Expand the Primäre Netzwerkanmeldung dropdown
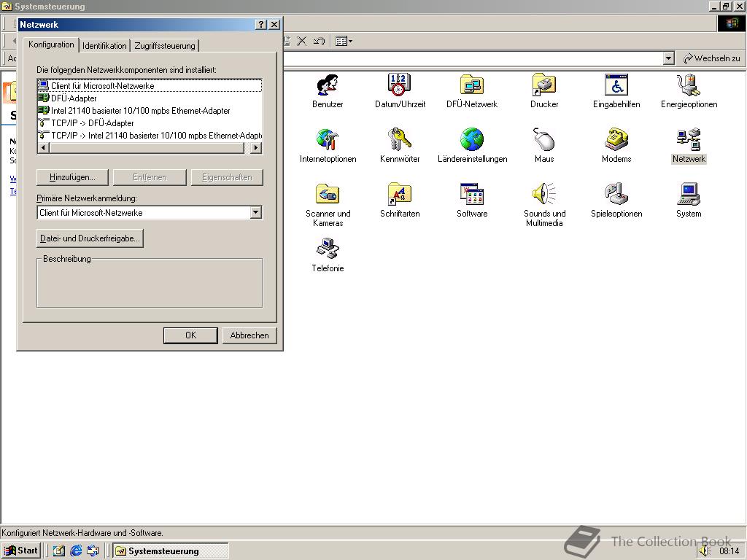The image size is (747, 560). pyautogui.click(x=256, y=212)
